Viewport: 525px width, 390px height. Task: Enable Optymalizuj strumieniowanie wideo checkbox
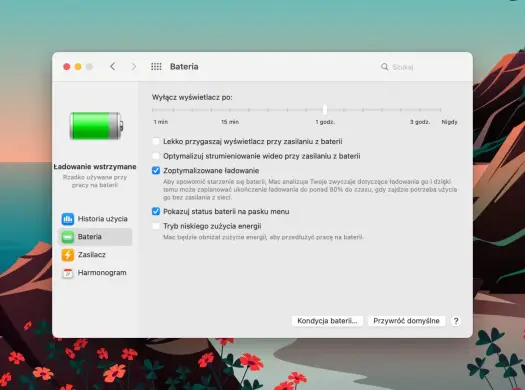coord(156,156)
